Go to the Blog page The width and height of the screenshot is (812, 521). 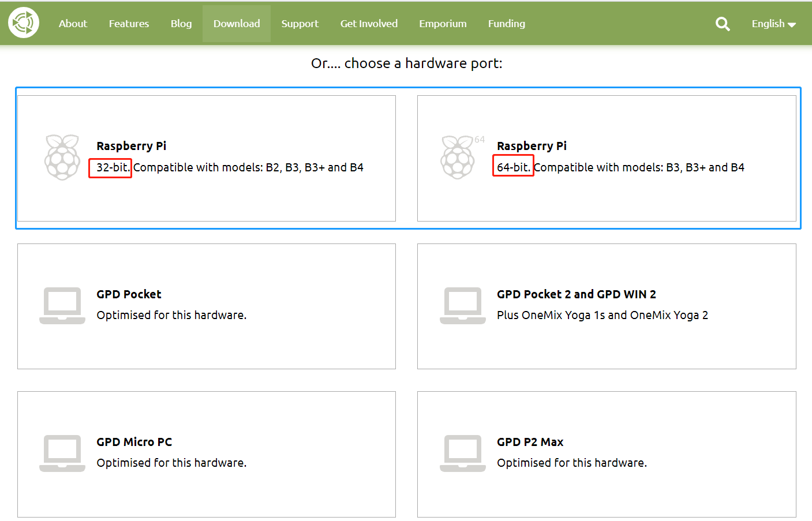click(x=181, y=24)
